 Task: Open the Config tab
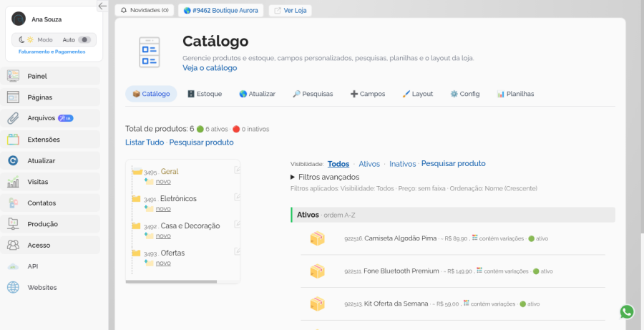click(464, 94)
